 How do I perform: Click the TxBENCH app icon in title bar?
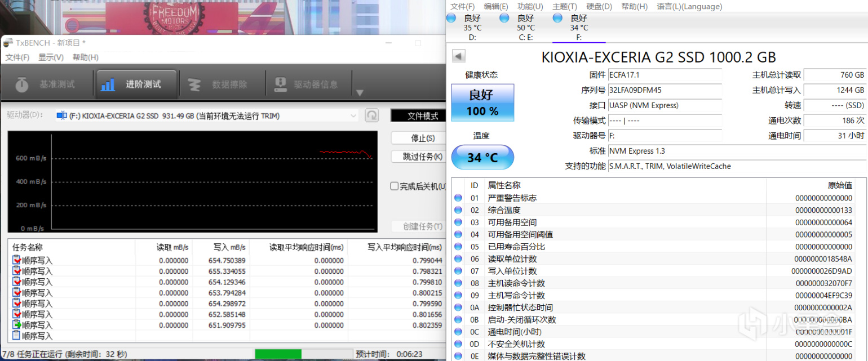coord(8,43)
